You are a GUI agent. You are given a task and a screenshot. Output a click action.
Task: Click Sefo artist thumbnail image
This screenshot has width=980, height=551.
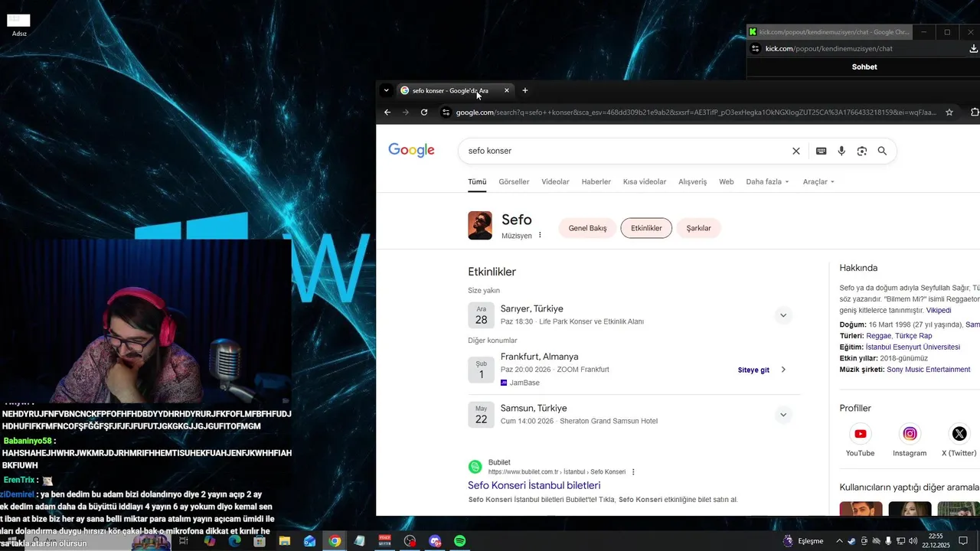480,226
